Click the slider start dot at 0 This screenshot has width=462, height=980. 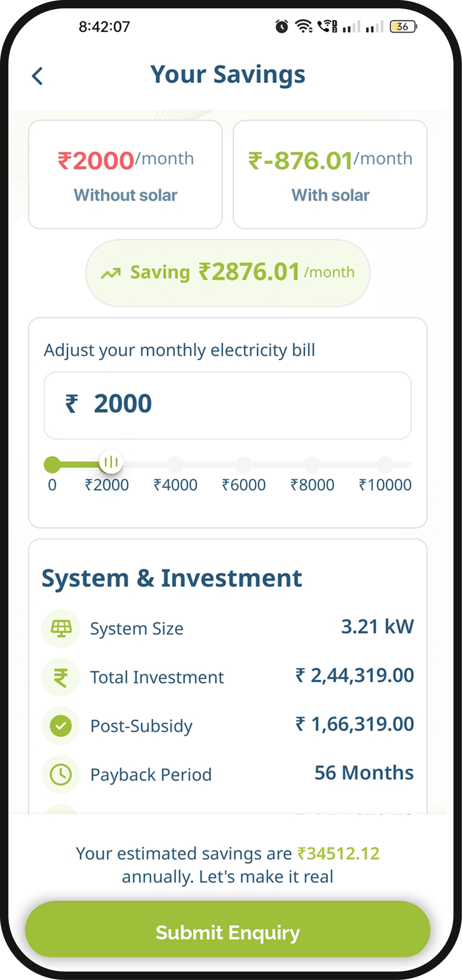point(52,464)
